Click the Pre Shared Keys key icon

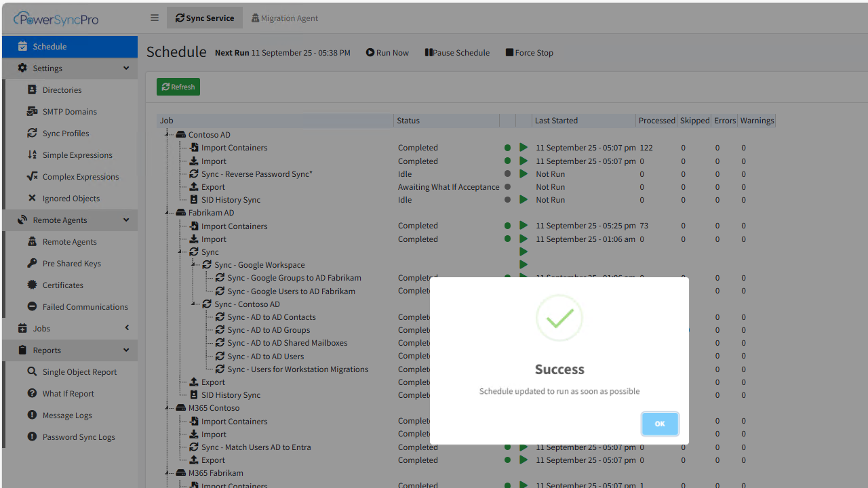point(32,264)
